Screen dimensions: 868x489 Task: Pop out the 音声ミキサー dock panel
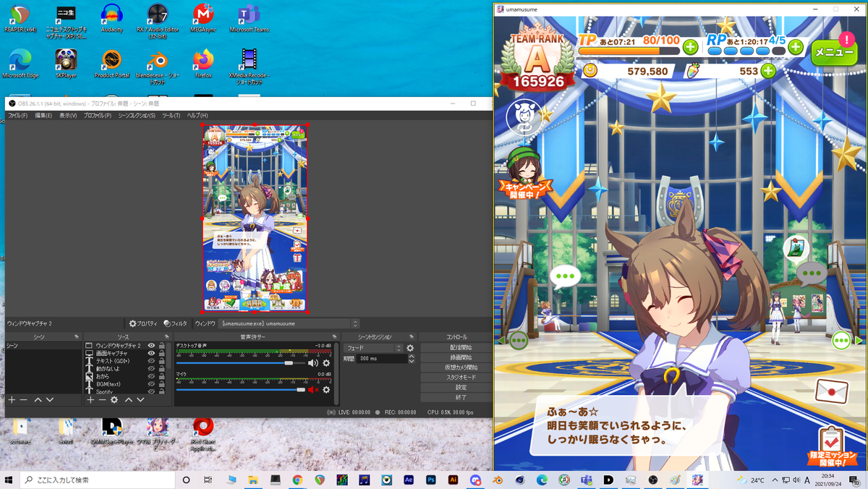pyautogui.click(x=334, y=337)
